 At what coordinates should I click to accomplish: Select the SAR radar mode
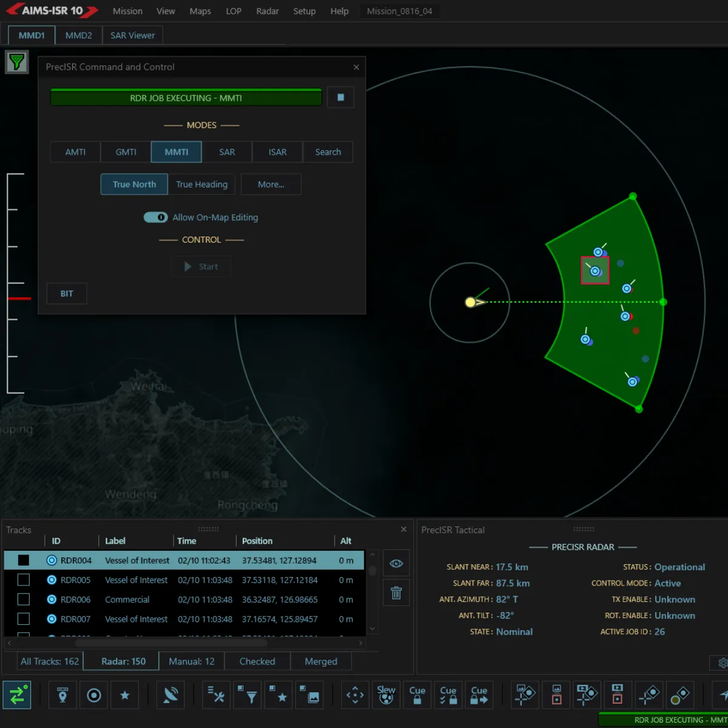[x=227, y=152]
